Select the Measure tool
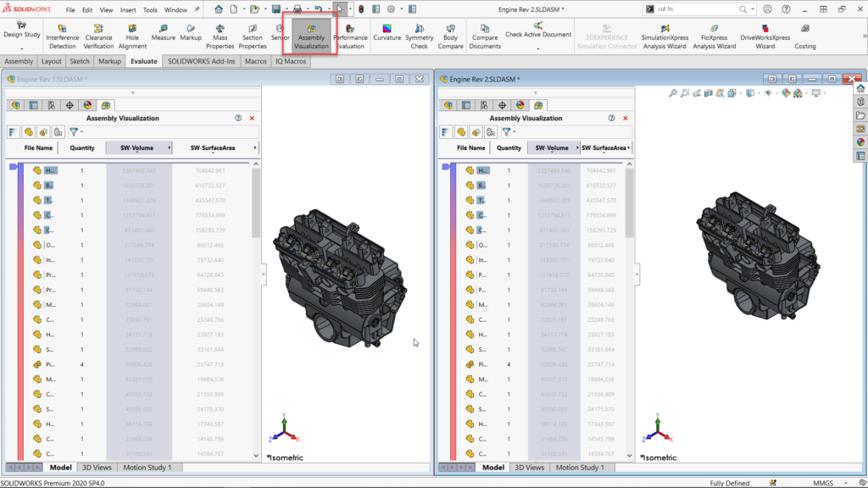This screenshot has height=488, width=868. click(164, 33)
